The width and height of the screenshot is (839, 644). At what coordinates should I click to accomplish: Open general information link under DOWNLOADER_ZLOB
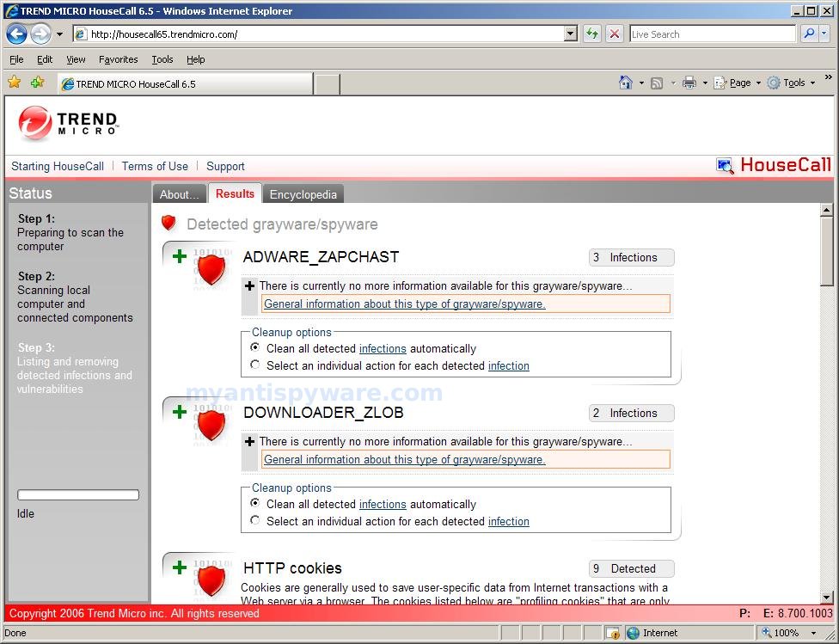point(404,459)
